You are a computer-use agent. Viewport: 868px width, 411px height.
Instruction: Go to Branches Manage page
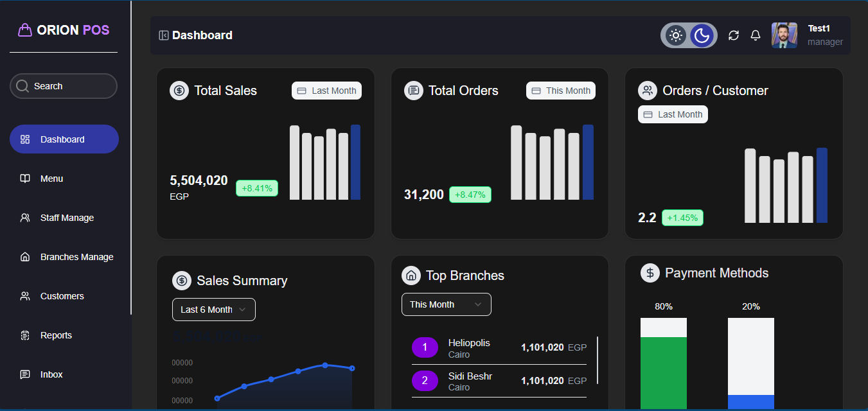76,257
